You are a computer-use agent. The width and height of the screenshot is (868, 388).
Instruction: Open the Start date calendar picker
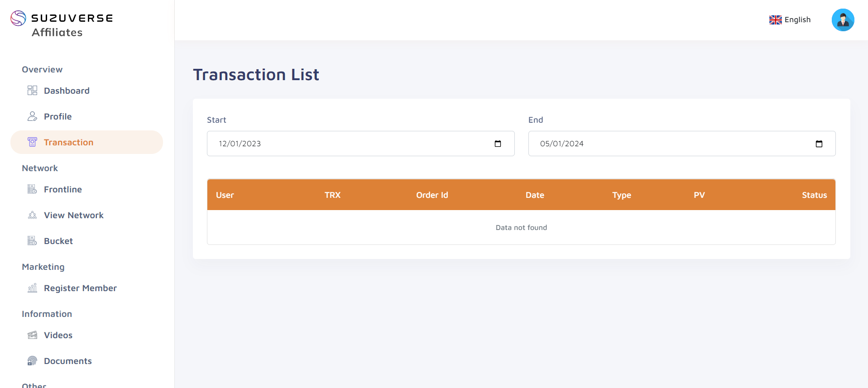tap(498, 144)
